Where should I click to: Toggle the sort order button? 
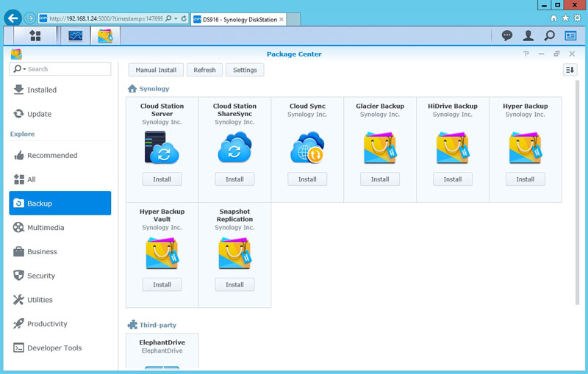pos(570,70)
